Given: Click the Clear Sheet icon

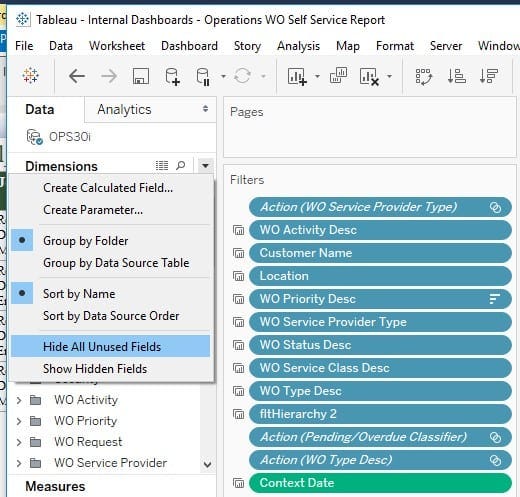Looking at the screenshot, I should [x=369, y=76].
